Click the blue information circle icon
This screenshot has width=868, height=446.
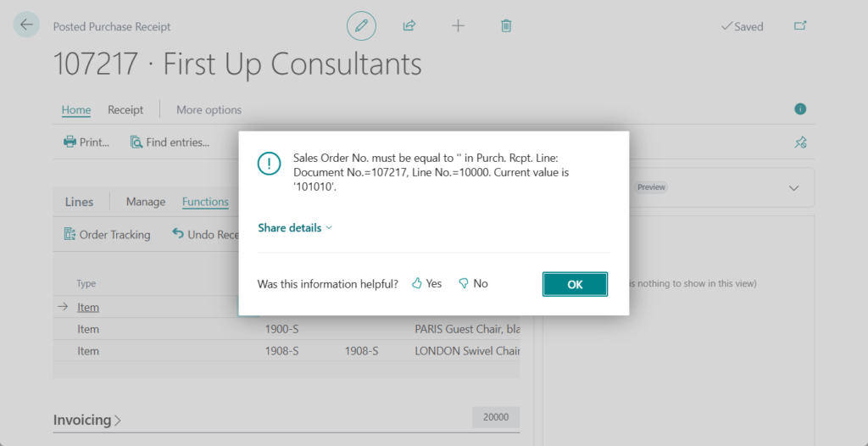(x=799, y=109)
